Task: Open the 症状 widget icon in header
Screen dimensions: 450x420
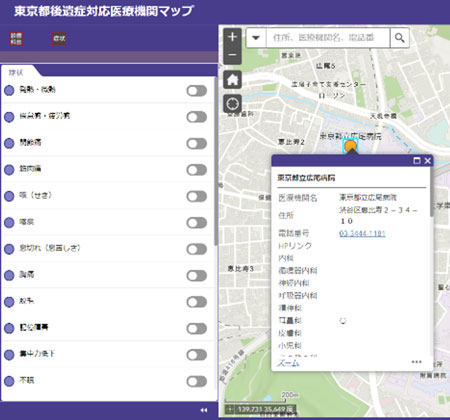Action: coord(59,39)
